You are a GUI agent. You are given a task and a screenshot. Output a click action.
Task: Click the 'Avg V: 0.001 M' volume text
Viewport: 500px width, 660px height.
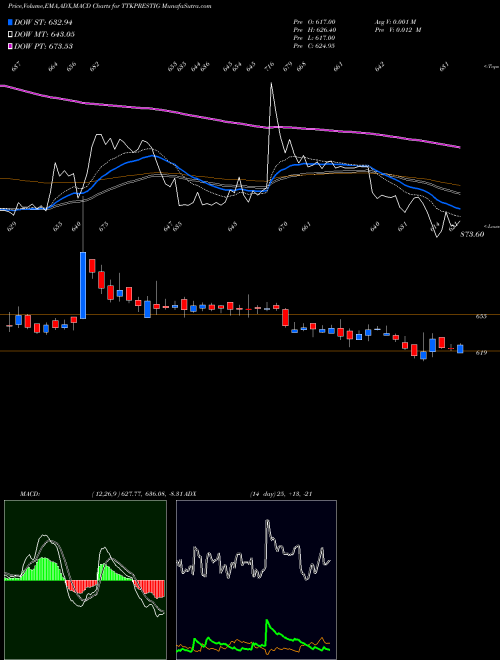(395, 22)
